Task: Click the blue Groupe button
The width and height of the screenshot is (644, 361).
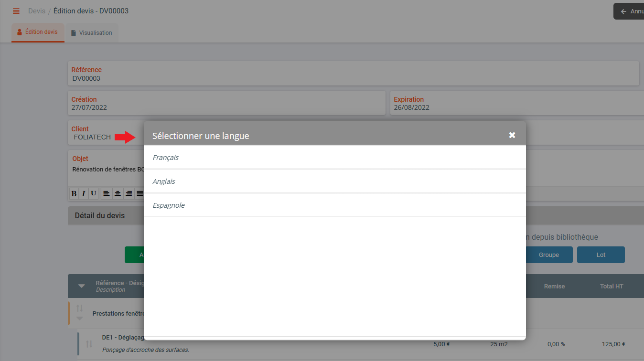Action: [548, 255]
